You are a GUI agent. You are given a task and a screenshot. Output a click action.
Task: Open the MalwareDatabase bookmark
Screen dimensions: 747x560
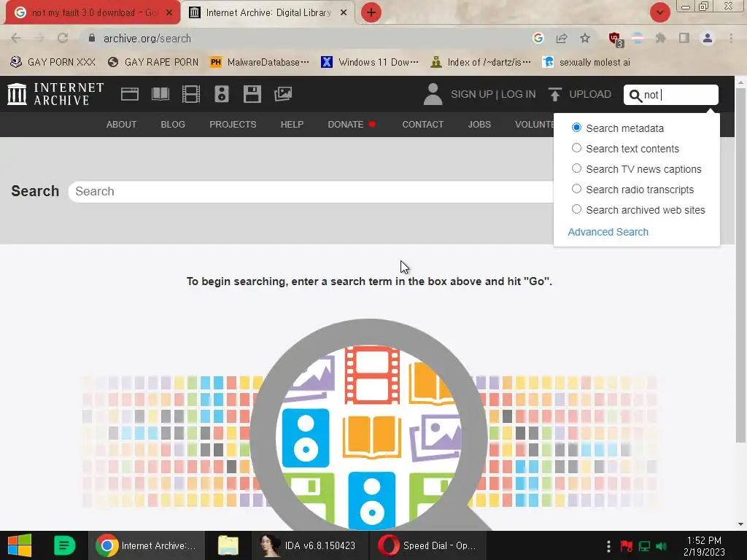tap(259, 62)
